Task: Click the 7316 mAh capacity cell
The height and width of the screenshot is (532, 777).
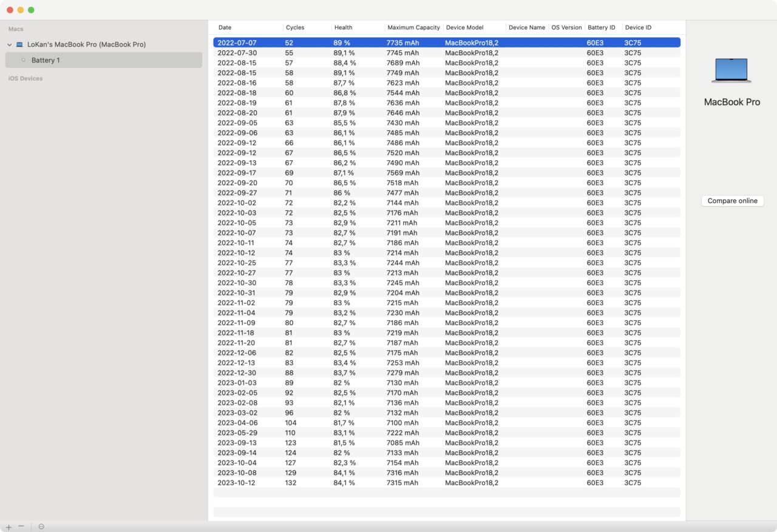Action: [x=402, y=473]
